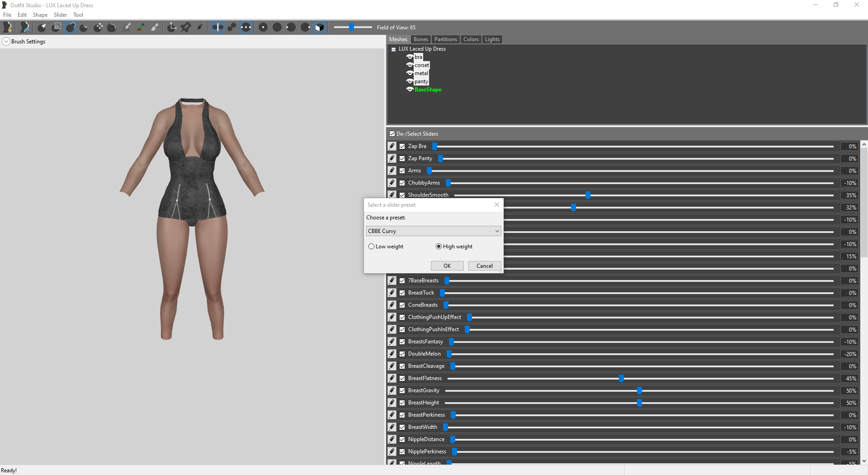This screenshot has height=475, width=868.
Task: Hide the bra mesh via eye icon
Action: coord(410,57)
